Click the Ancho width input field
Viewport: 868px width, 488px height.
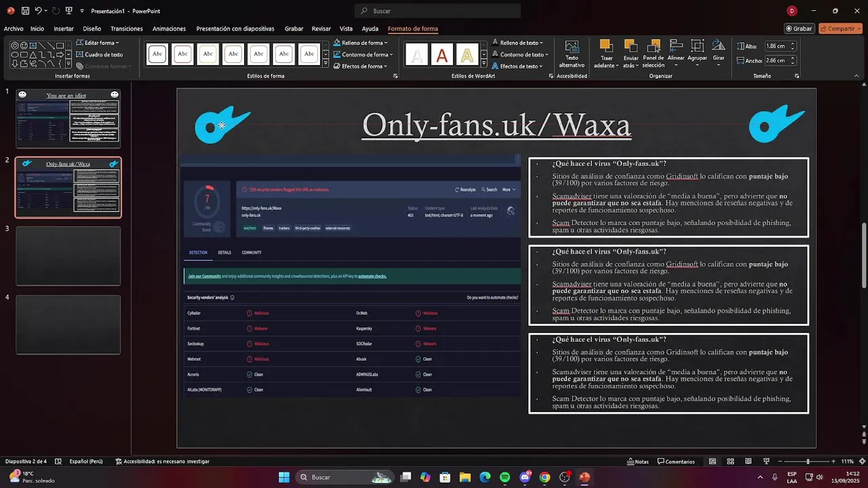coord(780,60)
